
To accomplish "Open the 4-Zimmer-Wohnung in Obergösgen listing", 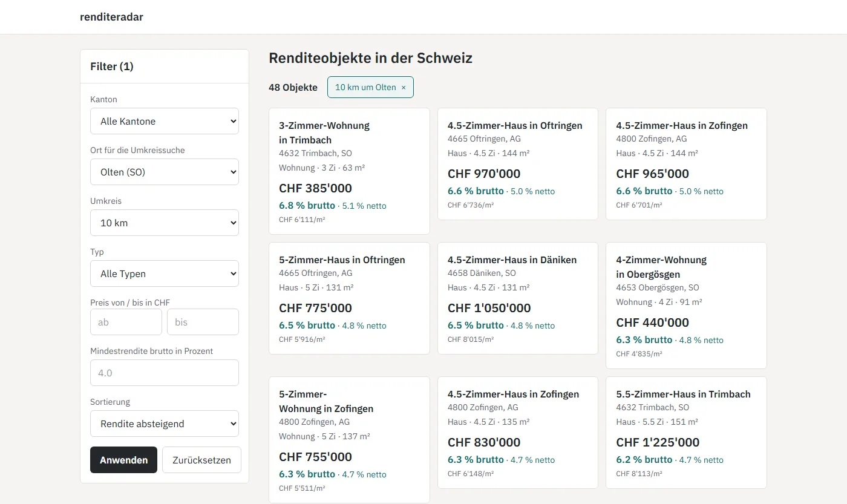I will (x=686, y=306).
